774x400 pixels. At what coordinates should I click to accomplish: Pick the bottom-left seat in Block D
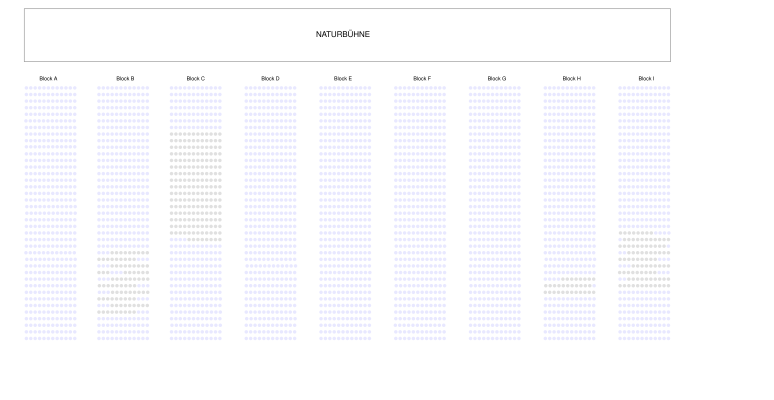pyautogui.click(x=247, y=338)
